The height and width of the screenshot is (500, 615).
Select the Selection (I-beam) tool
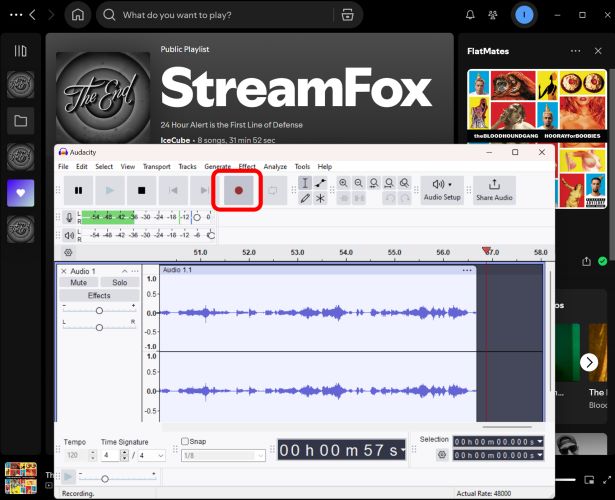click(305, 183)
